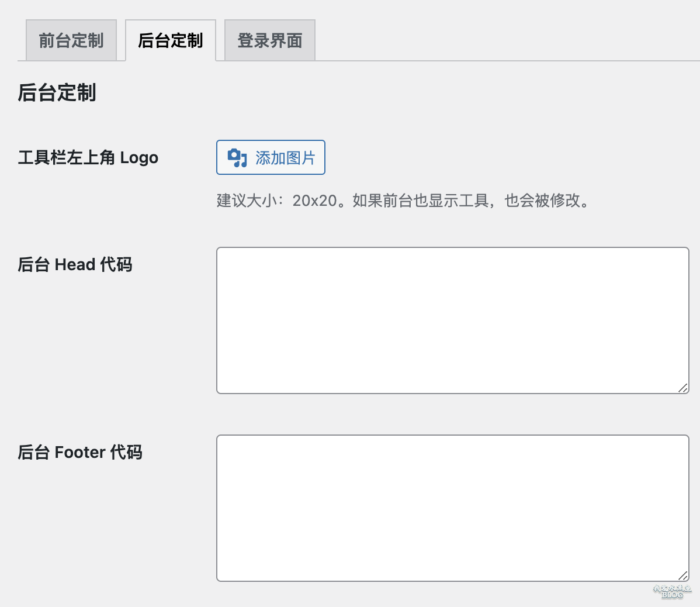Click the word Head in the label
Screen dimensions: 700x607
tap(75, 264)
